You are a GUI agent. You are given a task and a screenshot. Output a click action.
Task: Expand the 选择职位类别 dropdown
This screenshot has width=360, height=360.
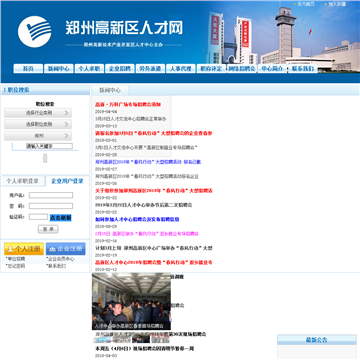tap(38, 124)
